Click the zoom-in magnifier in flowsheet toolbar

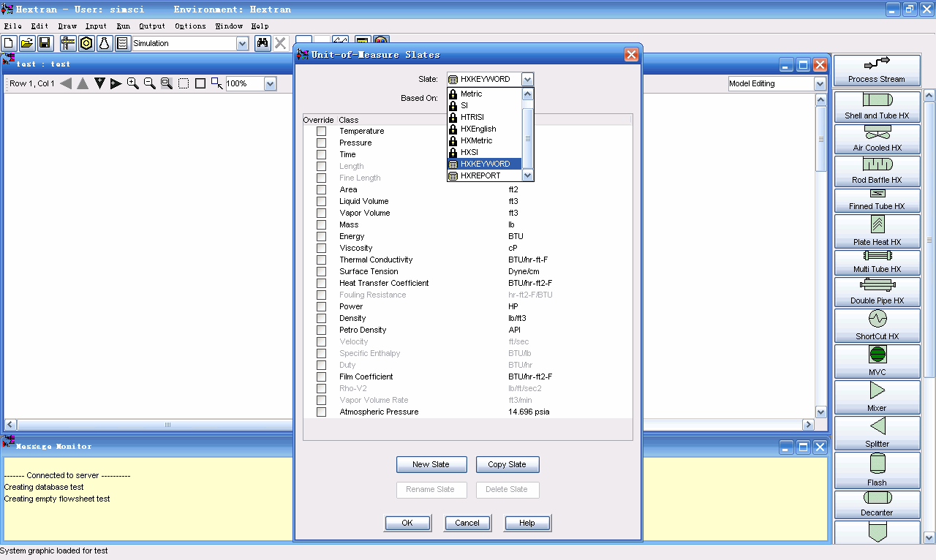pyautogui.click(x=133, y=83)
